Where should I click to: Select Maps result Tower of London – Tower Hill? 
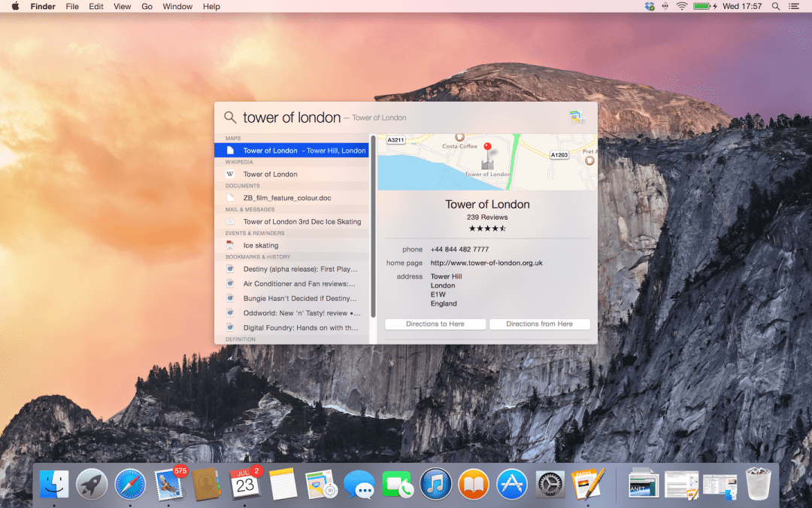tap(292, 151)
